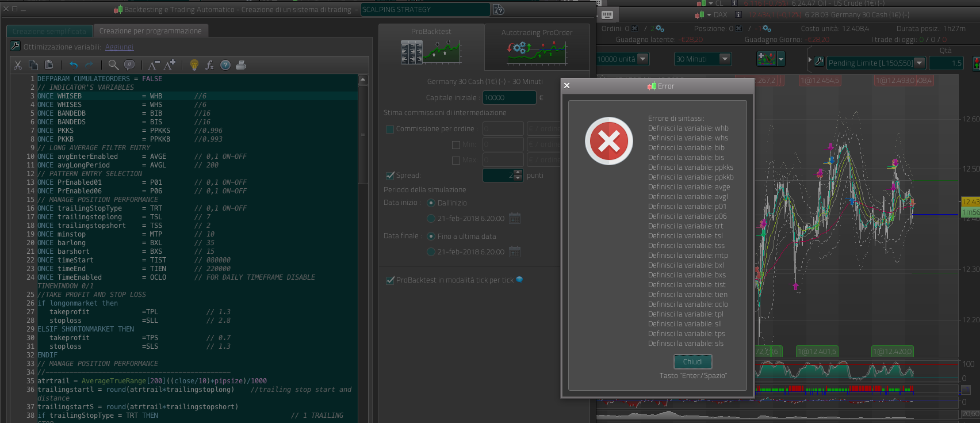Enable Commissione per ordine checkbox
The height and width of the screenshot is (423, 980).
tap(390, 129)
